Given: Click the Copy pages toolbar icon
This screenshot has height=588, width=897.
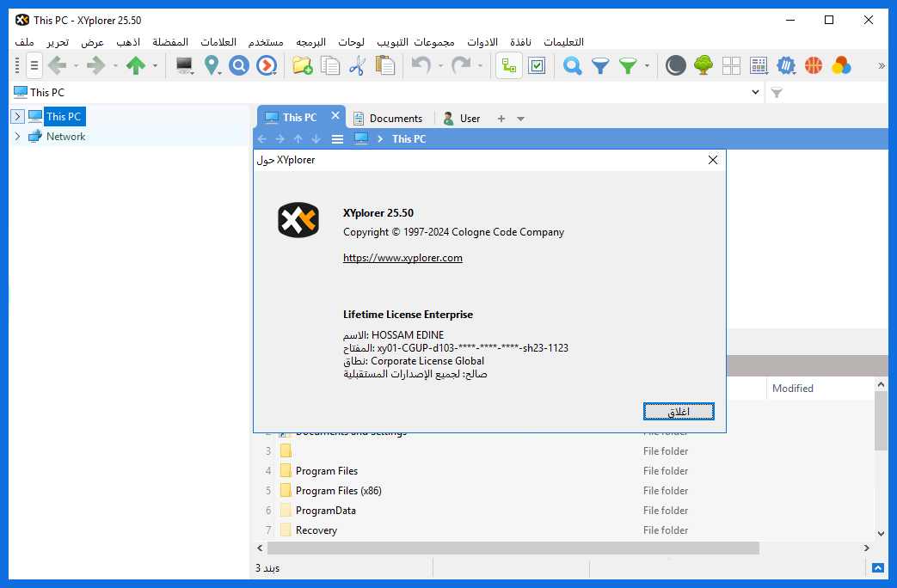Looking at the screenshot, I should tap(330, 66).
